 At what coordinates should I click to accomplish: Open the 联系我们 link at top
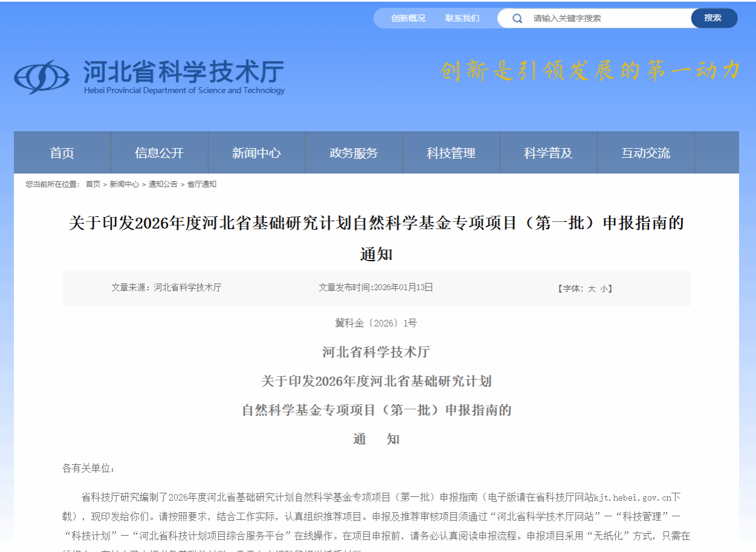click(x=462, y=18)
